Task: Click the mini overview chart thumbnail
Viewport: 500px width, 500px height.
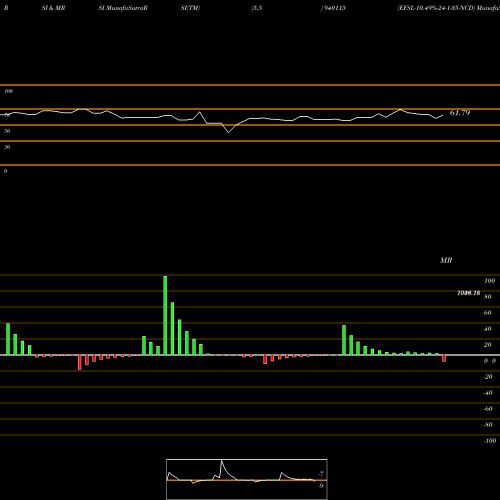Action: [247, 479]
